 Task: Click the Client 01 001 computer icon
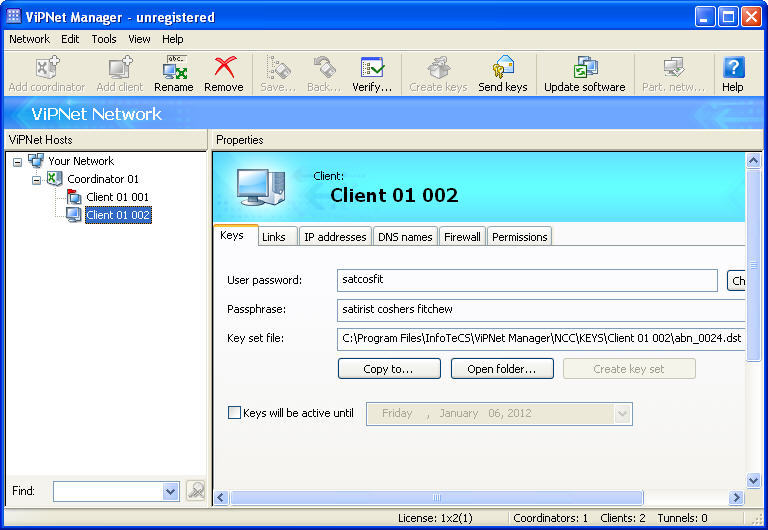point(74,197)
